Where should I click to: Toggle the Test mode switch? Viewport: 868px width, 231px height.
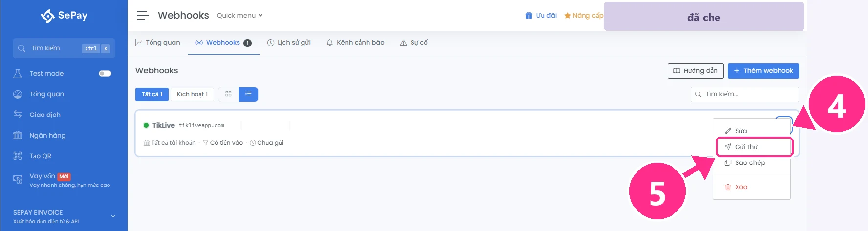105,73
